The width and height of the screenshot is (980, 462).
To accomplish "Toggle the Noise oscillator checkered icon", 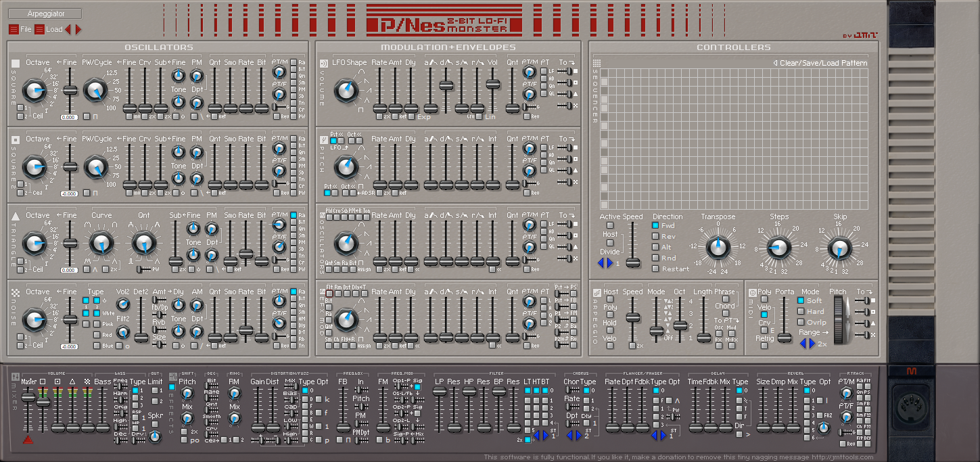I will point(16,293).
